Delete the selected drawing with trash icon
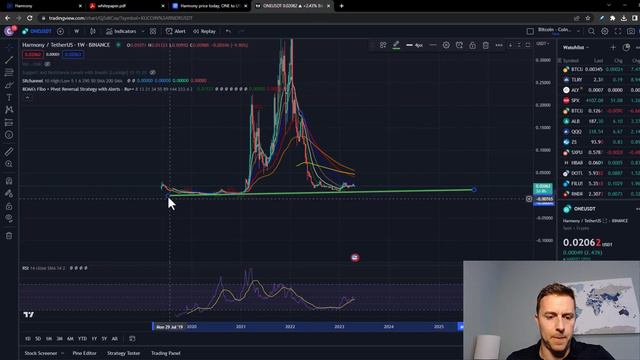 click(485, 45)
